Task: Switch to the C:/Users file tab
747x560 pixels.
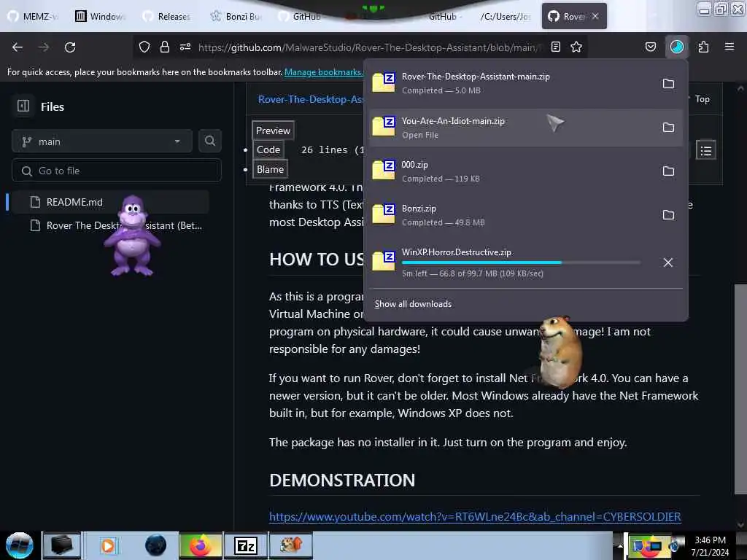Action: [x=506, y=16]
